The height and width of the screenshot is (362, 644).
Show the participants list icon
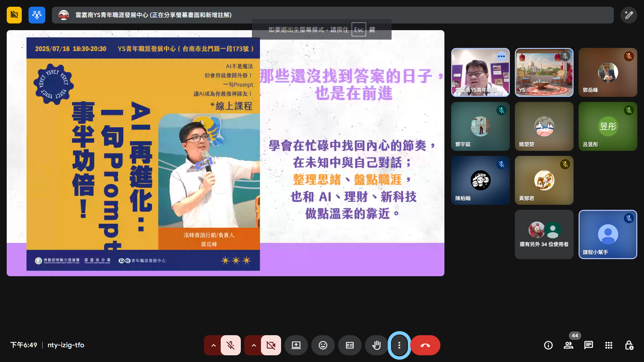point(568,345)
